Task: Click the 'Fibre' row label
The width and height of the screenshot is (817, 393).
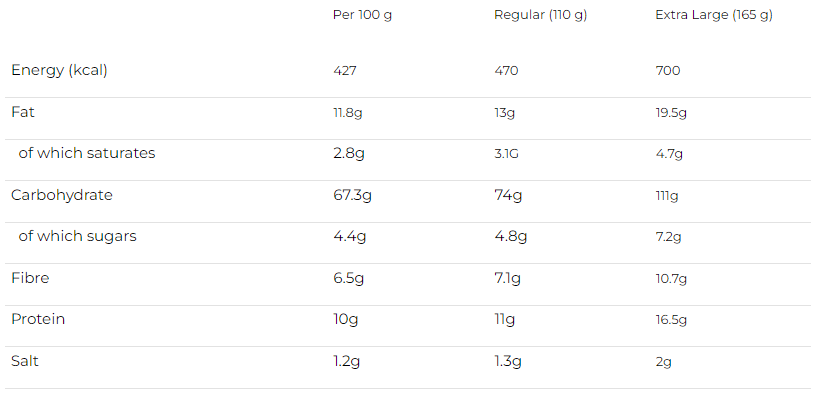Action: point(30,278)
